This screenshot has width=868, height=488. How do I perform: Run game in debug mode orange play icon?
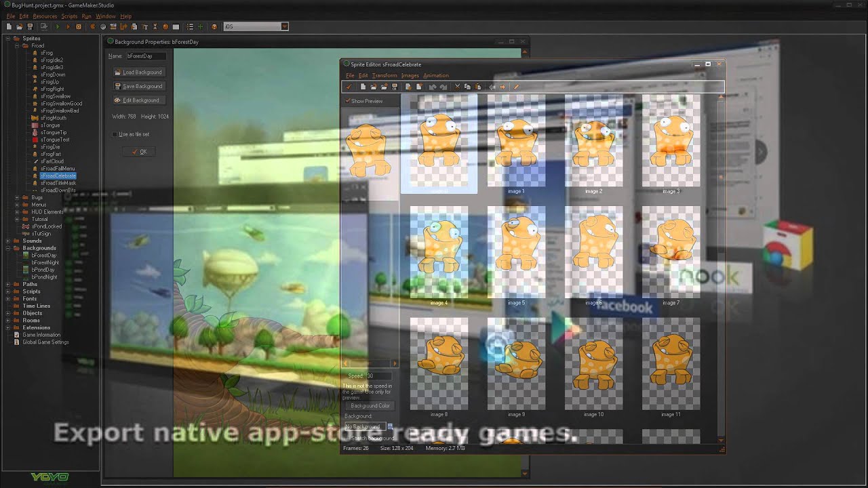click(x=68, y=26)
